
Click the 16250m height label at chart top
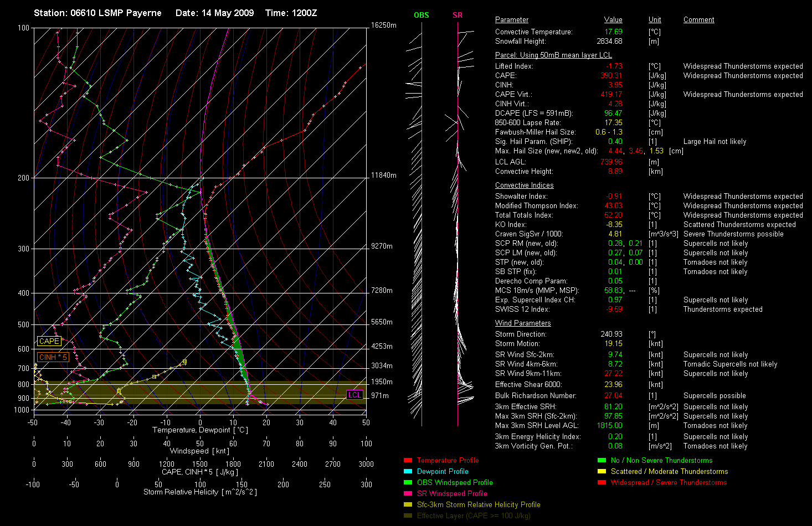point(383,25)
